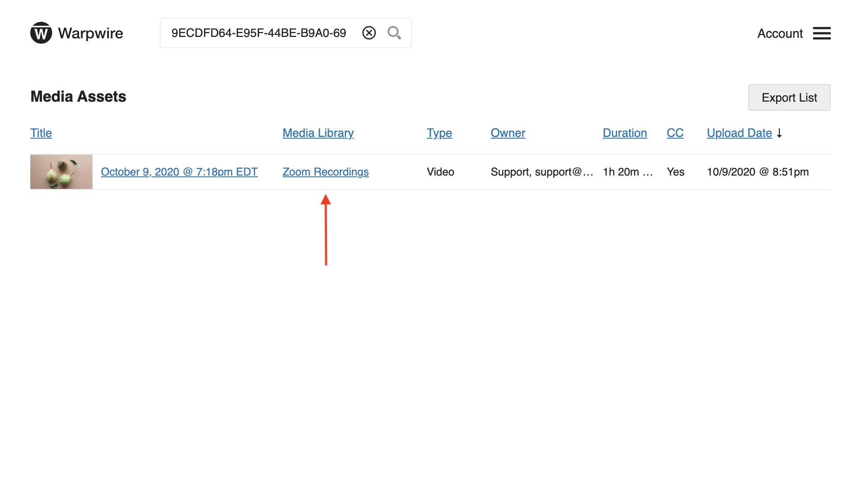This screenshot has width=861, height=504.
Task: Click the search magnifier icon
Action: 394,32
